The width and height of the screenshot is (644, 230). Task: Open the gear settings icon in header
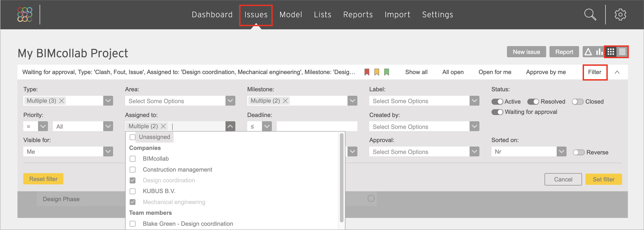[x=620, y=15]
